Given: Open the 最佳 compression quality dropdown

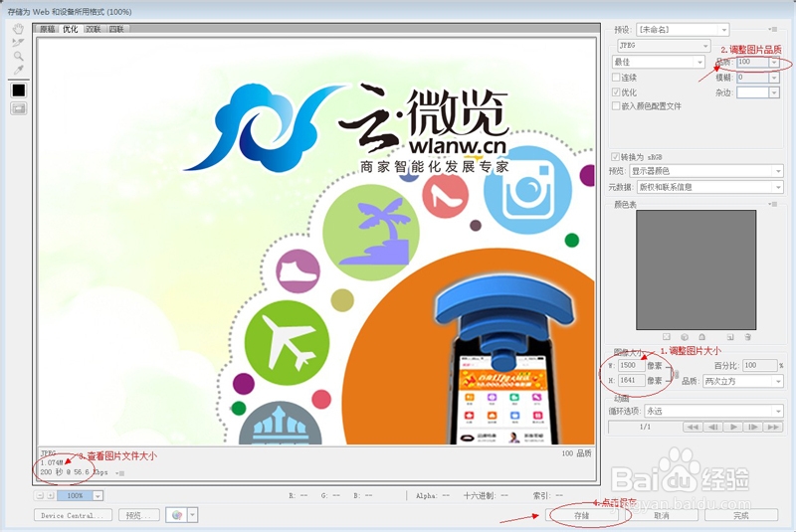Looking at the screenshot, I should (659, 62).
